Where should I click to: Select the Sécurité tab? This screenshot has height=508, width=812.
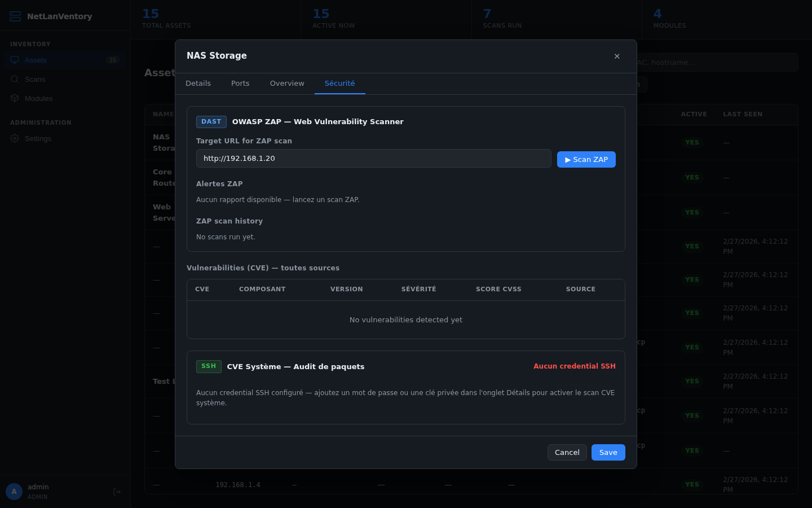pos(339,84)
